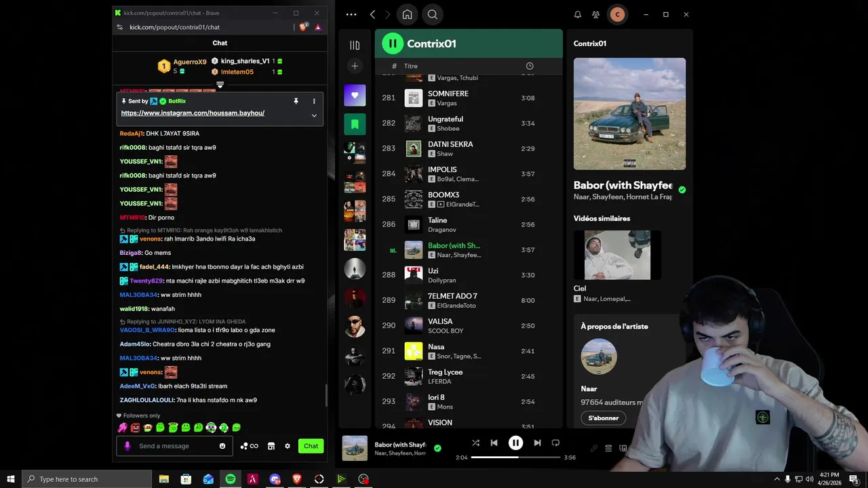Click username venons in rah lmarrib message
The image size is (868, 488).
[151, 239]
